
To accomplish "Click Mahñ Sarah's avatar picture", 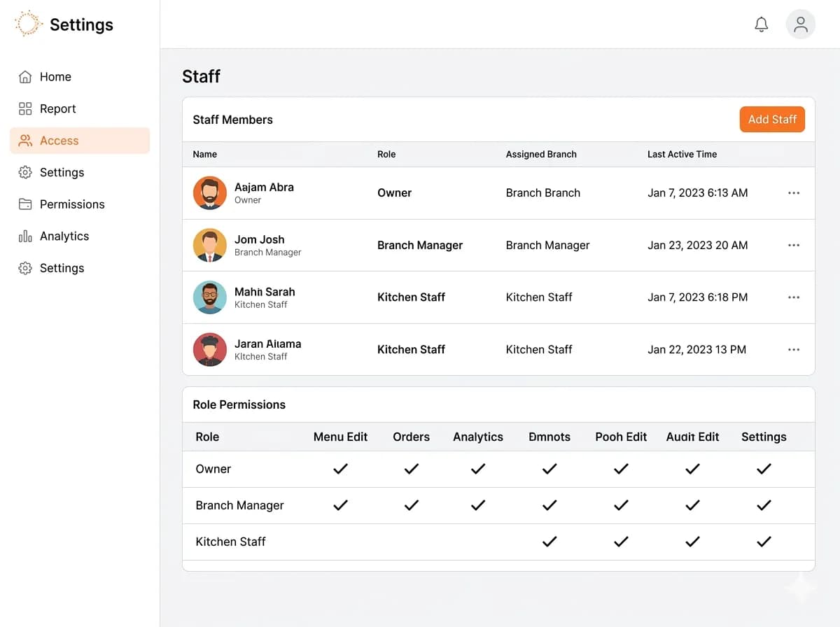I will pos(210,297).
